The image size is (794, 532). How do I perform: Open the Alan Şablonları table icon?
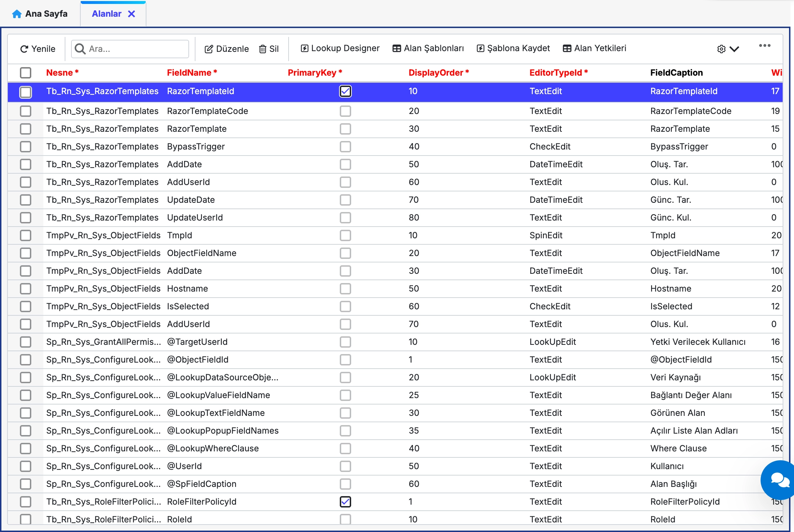[x=397, y=48]
